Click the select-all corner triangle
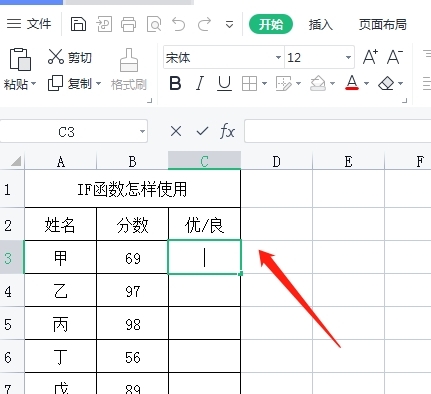The width and height of the screenshot is (431, 394). (16, 161)
